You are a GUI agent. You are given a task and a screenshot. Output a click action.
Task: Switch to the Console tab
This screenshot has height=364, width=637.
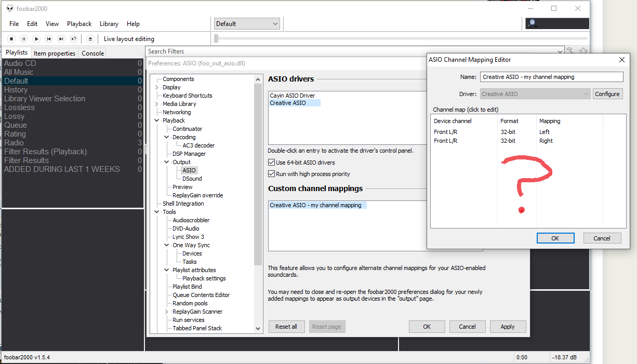pos(93,53)
